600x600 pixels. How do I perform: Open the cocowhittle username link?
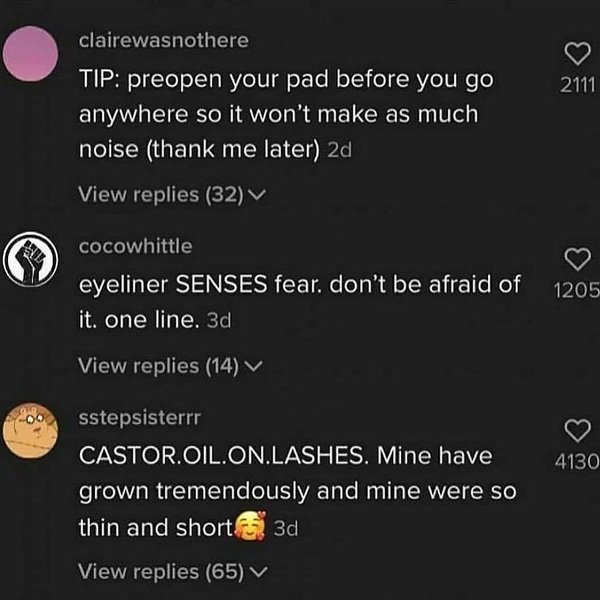pyautogui.click(x=135, y=246)
